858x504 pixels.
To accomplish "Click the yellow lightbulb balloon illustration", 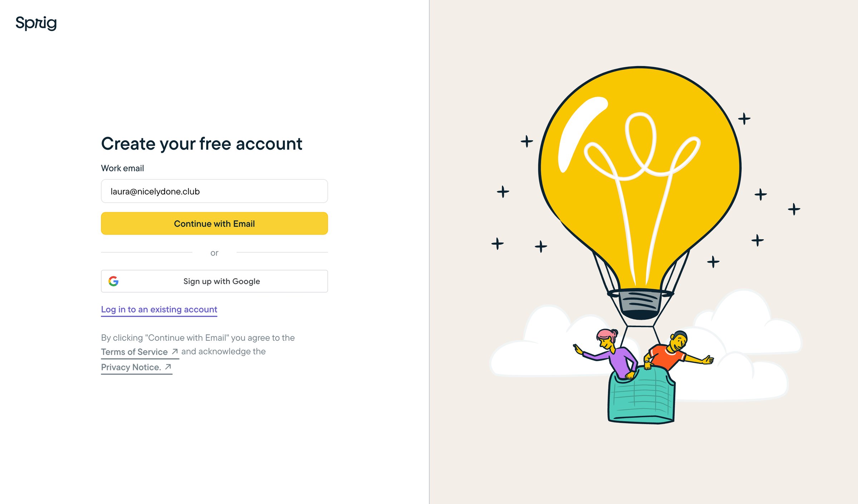I will [x=640, y=179].
